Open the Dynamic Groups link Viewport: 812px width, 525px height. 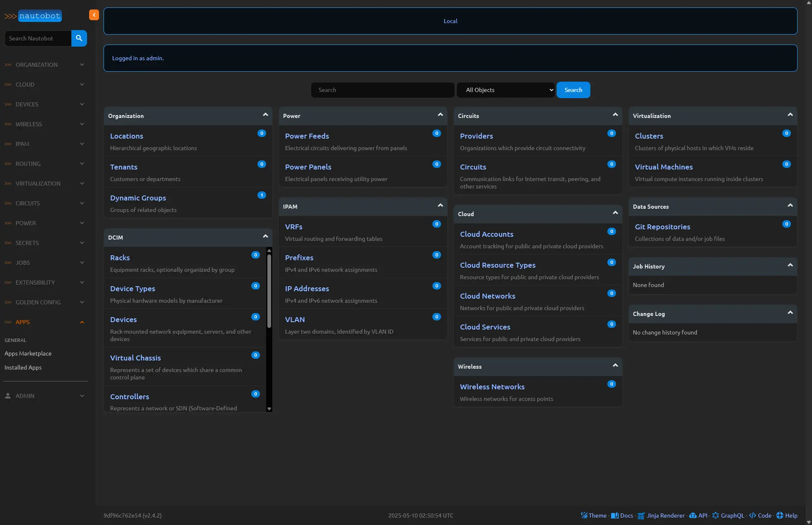pos(138,198)
